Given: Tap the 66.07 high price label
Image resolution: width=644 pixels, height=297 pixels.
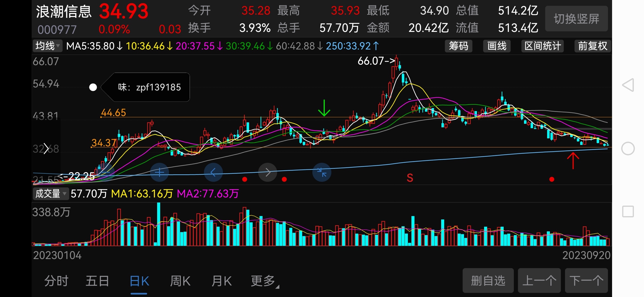Looking at the screenshot, I should point(376,61).
